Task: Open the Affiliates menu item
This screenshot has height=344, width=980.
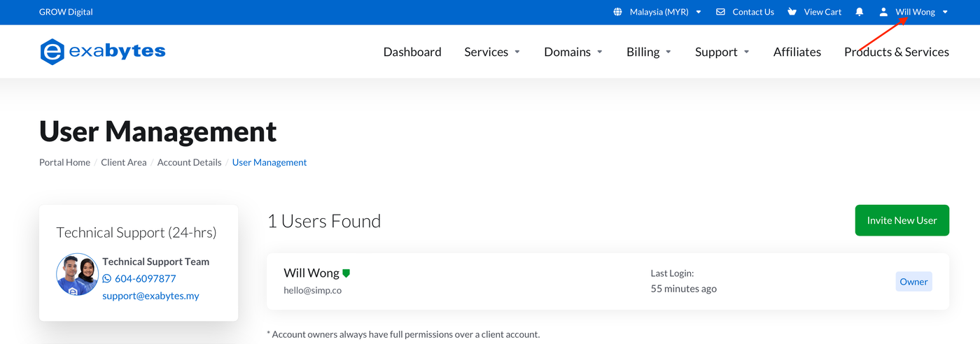Action: (797, 52)
